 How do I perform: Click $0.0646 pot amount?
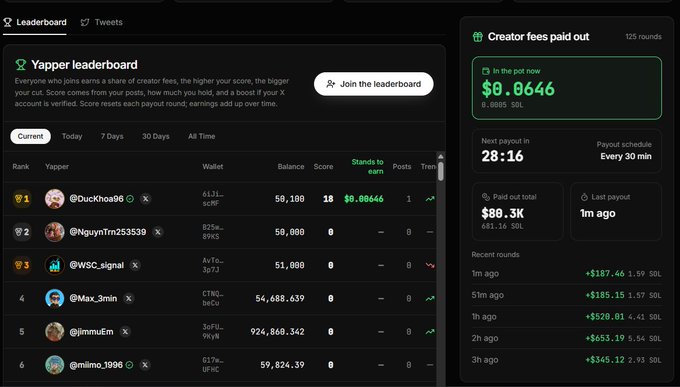click(x=518, y=89)
